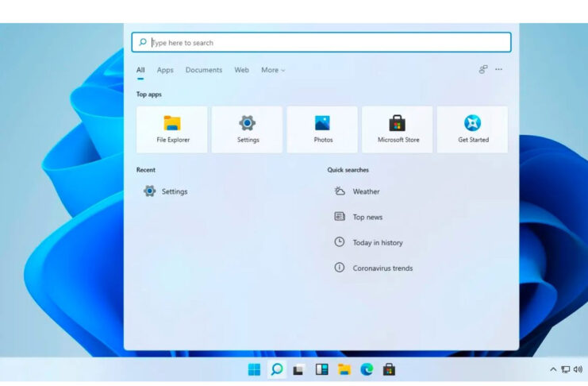The width and height of the screenshot is (588, 386).
Task: Open Widgets from taskbar
Action: pyautogui.click(x=321, y=370)
